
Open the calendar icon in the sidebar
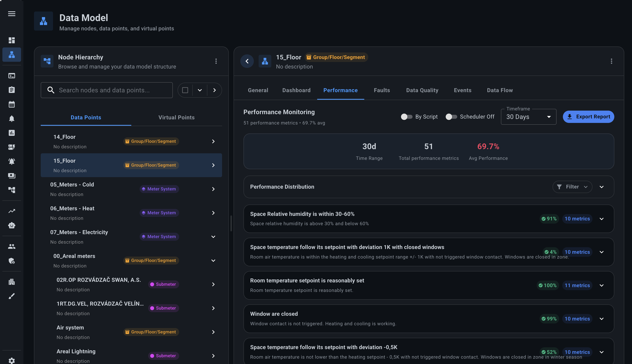[12, 104]
